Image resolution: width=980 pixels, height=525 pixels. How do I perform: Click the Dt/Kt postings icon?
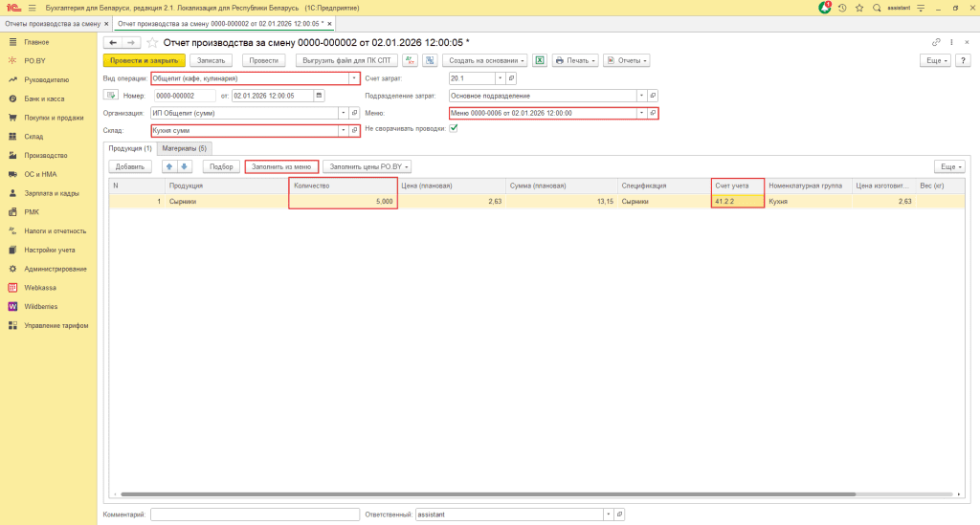411,60
